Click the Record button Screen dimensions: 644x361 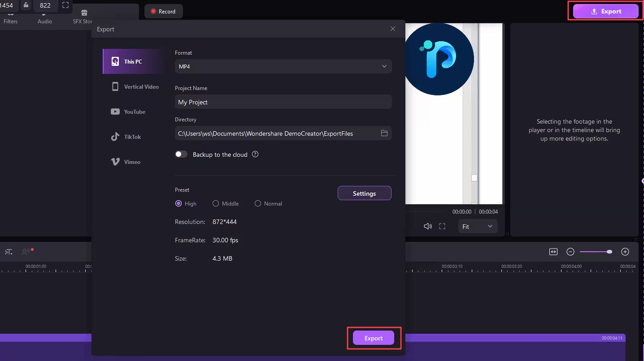(163, 11)
